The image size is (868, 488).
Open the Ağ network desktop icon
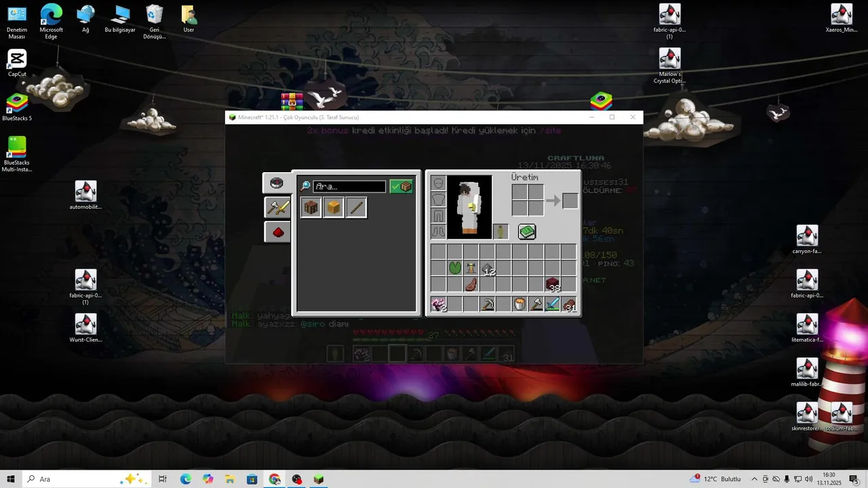pyautogui.click(x=85, y=19)
